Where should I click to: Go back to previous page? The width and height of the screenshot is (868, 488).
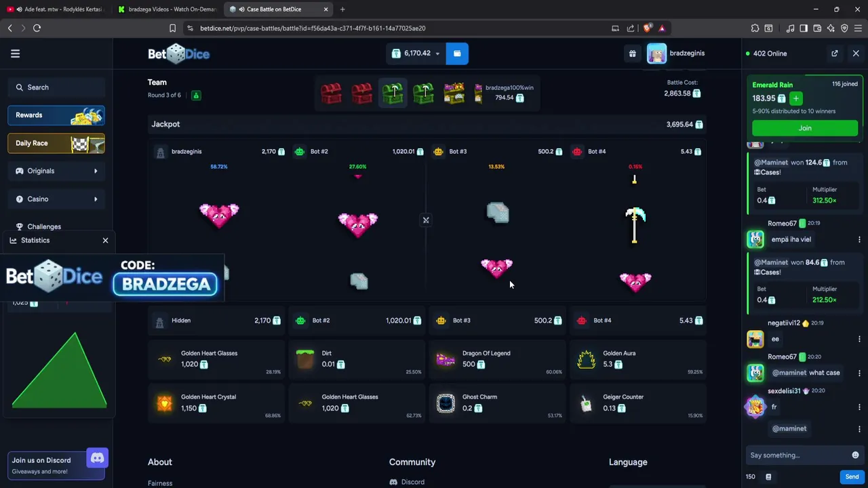click(9, 28)
